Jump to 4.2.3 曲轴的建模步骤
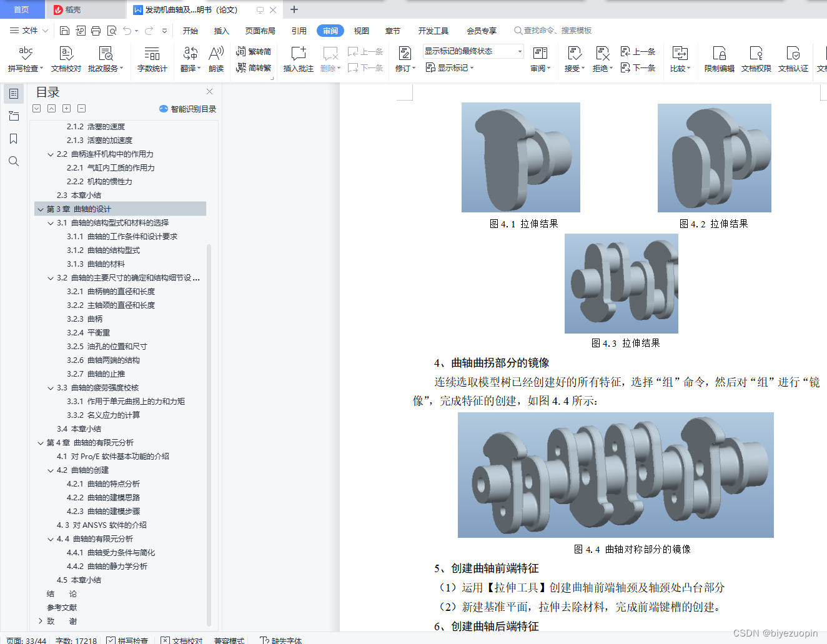This screenshot has height=644, width=827. tap(103, 512)
